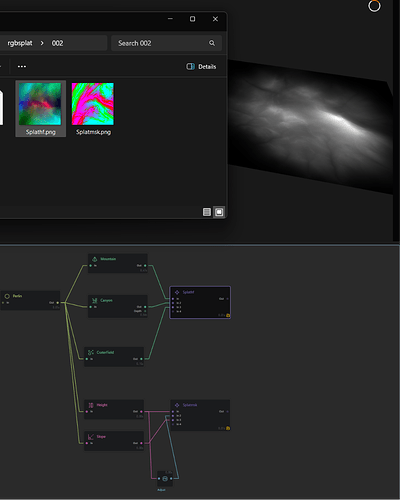Select the rgbsplat breadcrumb item
The width and height of the screenshot is (400, 500).
(20, 43)
